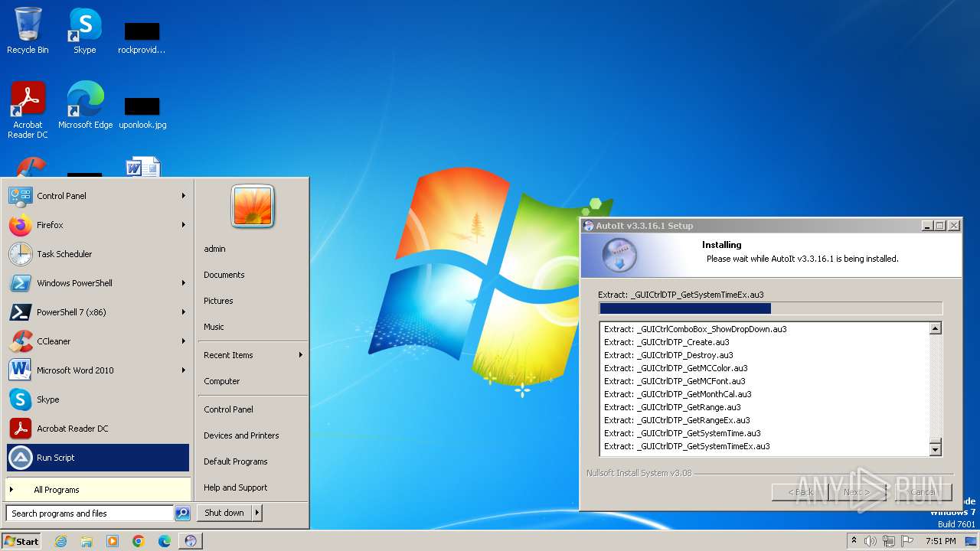Launch Windows PowerShell from Start menu
The image size is (980, 551).
click(x=98, y=283)
